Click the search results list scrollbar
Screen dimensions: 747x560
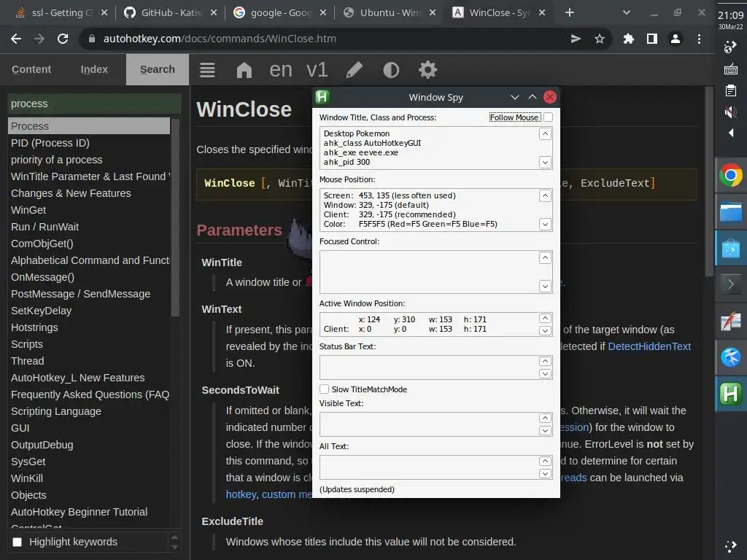pos(175,219)
